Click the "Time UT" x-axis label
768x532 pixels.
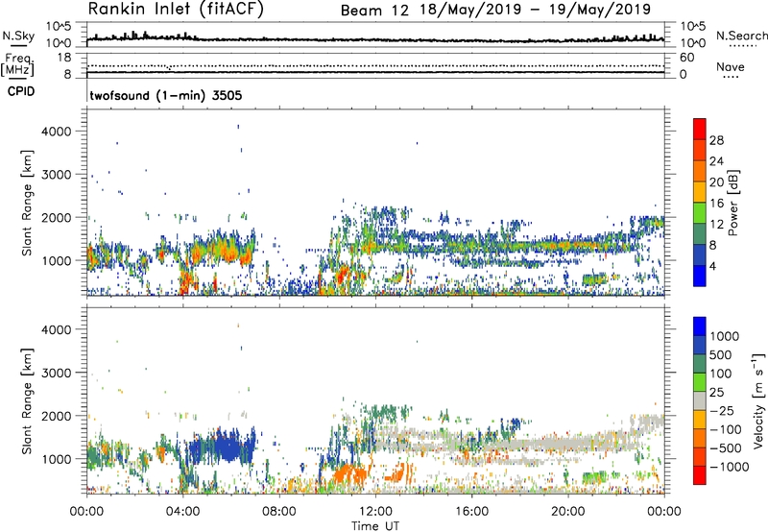(x=375, y=526)
